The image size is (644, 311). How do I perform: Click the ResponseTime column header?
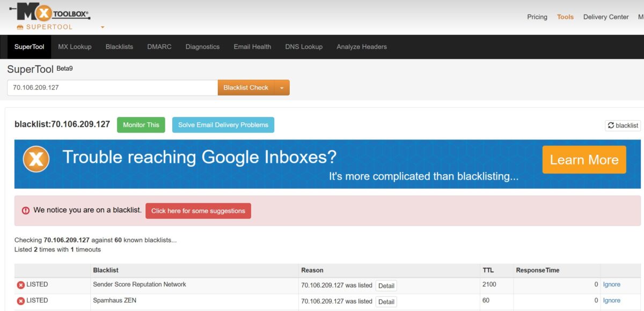pos(537,270)
